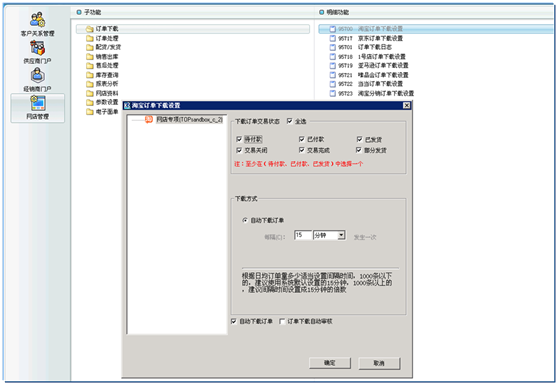Open the 库存查询 folder
The width and height of the screenshot is (558, 385).
click(x=102, y=75)
